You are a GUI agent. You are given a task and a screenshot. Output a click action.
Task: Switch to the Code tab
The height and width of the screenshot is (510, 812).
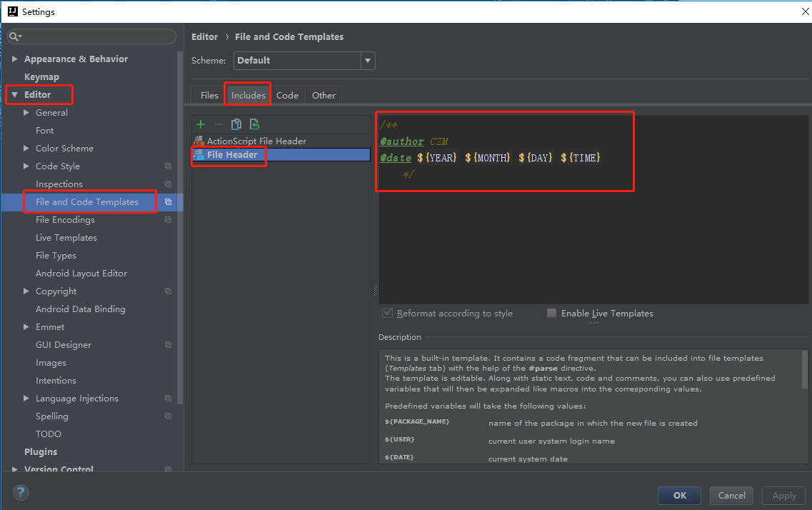287,95
